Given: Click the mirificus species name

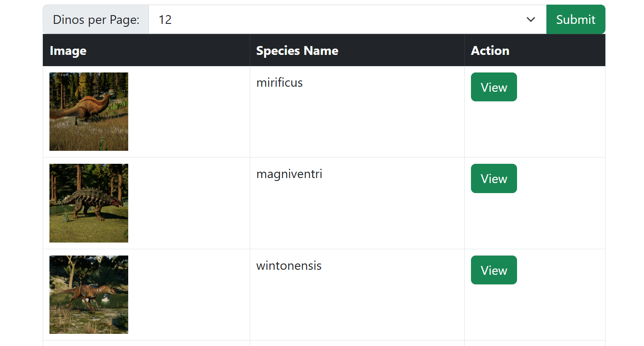Looking at the screenshot, I should (279, 83).
